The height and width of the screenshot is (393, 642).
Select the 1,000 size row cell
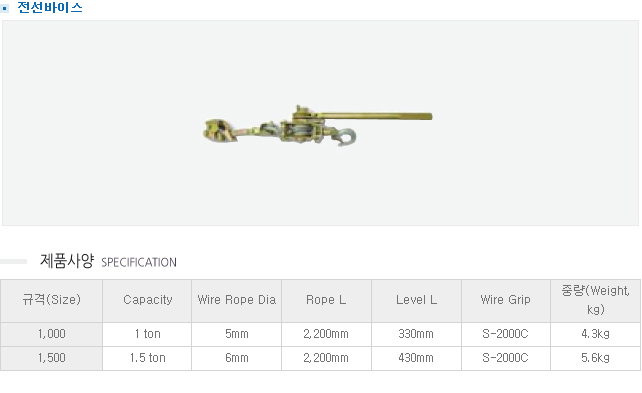(x=52, y=334)
